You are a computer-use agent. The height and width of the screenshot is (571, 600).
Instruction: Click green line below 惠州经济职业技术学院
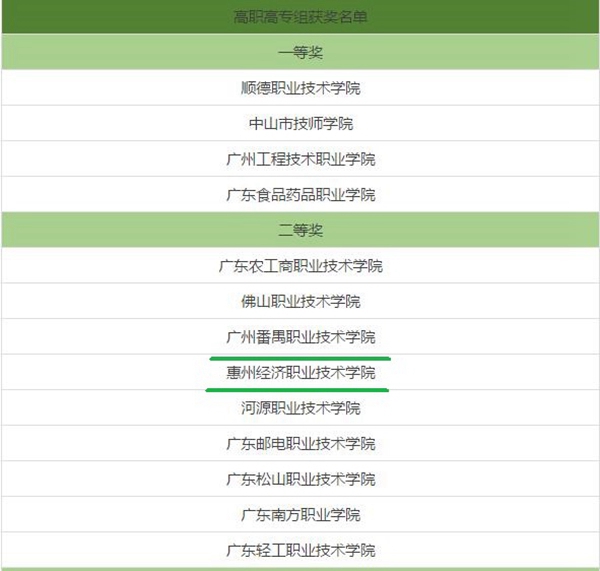click(x=297, y=390)
